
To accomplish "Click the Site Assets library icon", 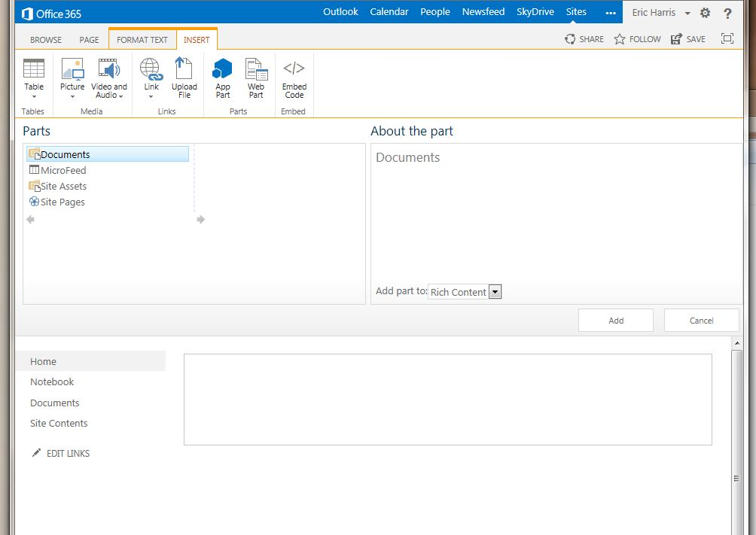I will tap(34, 186).
